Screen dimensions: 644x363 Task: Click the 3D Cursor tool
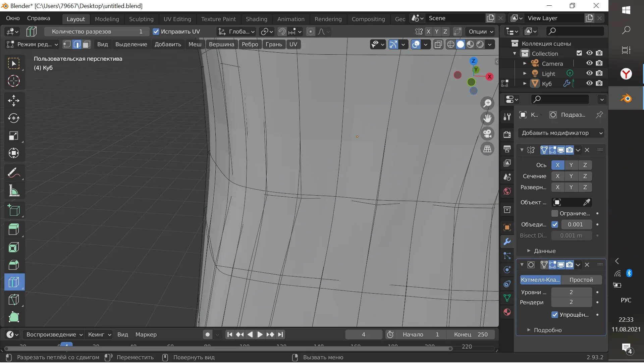point(13,81)
